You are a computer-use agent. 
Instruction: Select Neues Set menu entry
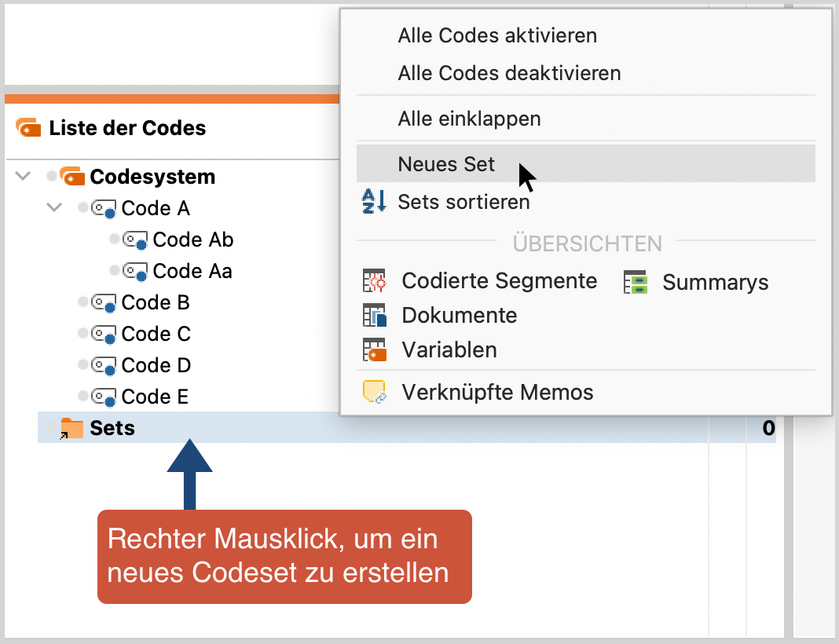(586, 163)
